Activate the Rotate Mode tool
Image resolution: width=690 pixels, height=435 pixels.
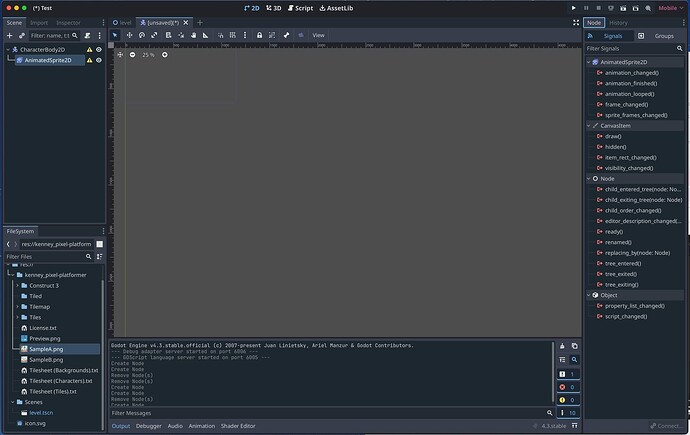click(142, 35)
